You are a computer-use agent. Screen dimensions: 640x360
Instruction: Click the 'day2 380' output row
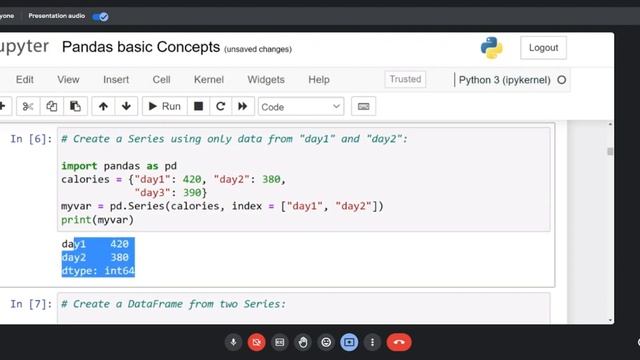95,257
